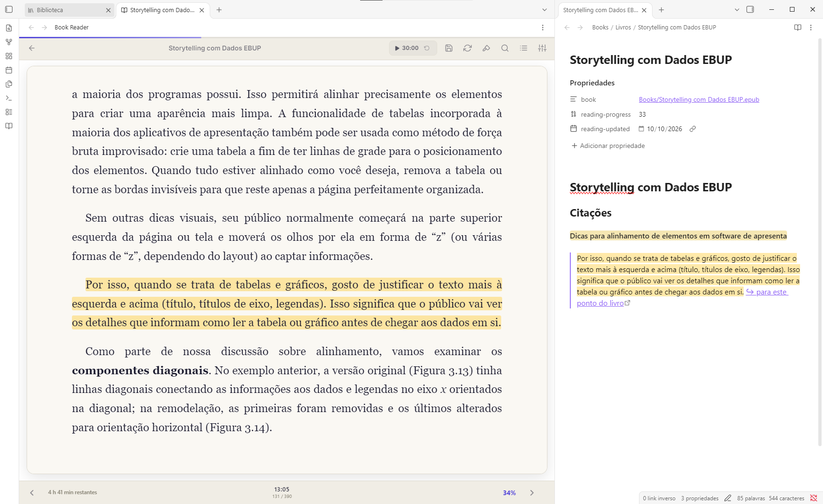Click the save icon in reader toolbar
The image size is (823, 504).
pyautogui.click(x=449, y=48)
